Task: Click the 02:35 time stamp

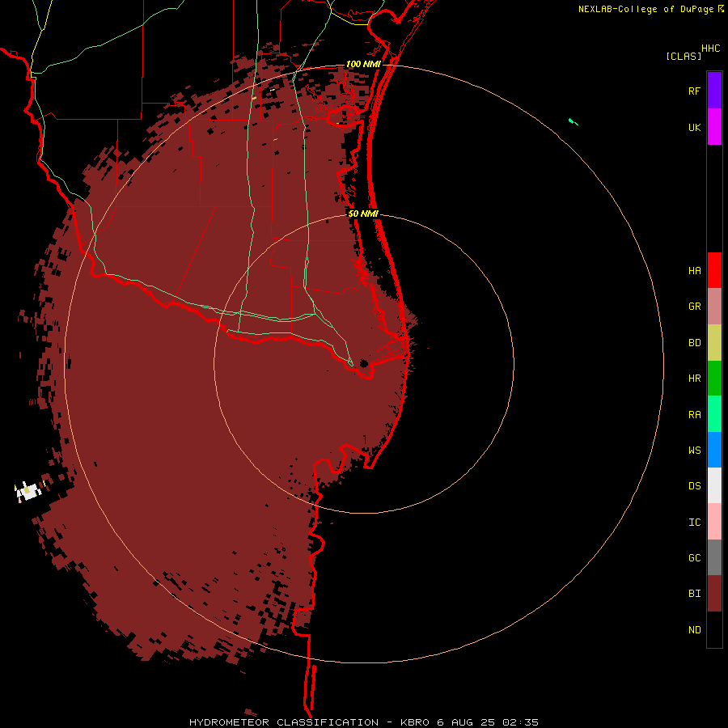Action: pyautogui.click(x=520, y=722)
